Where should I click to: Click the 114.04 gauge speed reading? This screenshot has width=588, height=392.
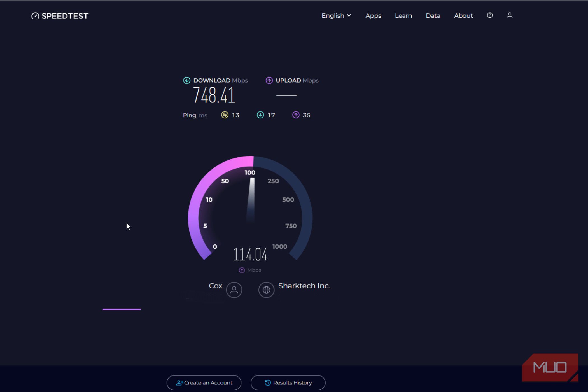(250, 255)
